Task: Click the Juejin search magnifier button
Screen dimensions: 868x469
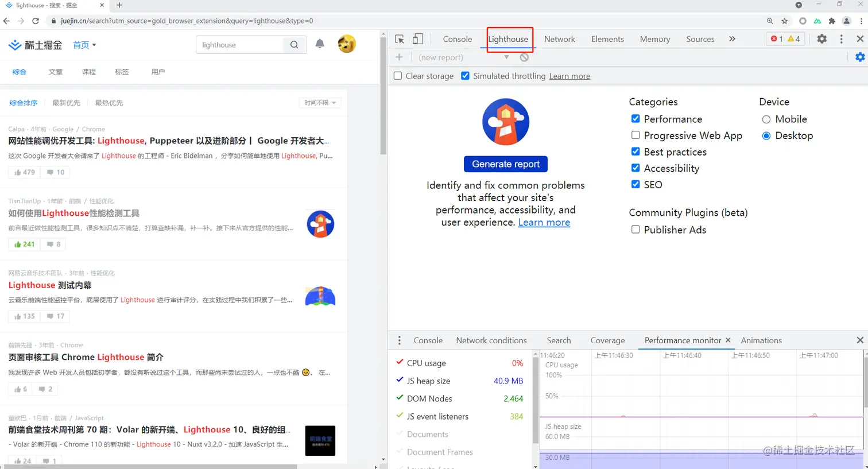Action: pos(294,45)
